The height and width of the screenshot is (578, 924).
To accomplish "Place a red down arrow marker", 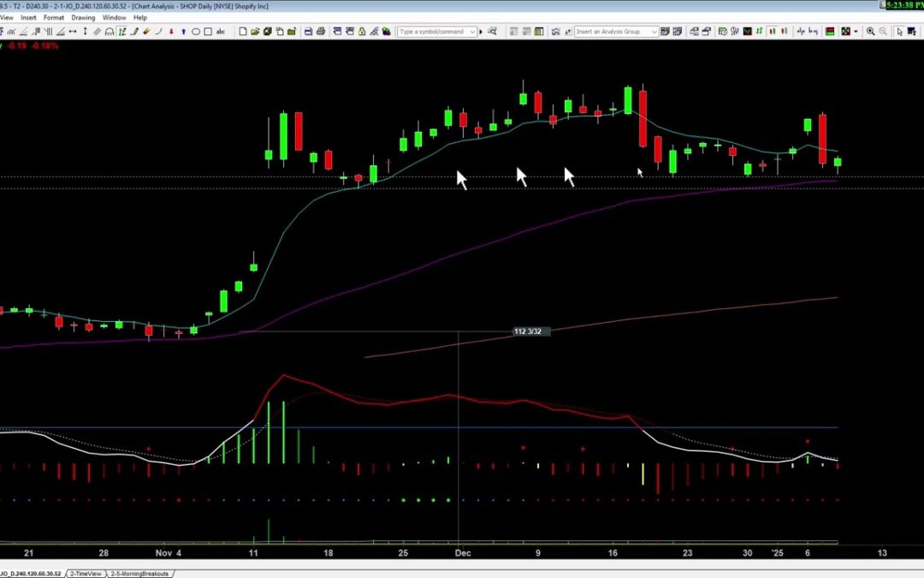I will tap(172, 32).
